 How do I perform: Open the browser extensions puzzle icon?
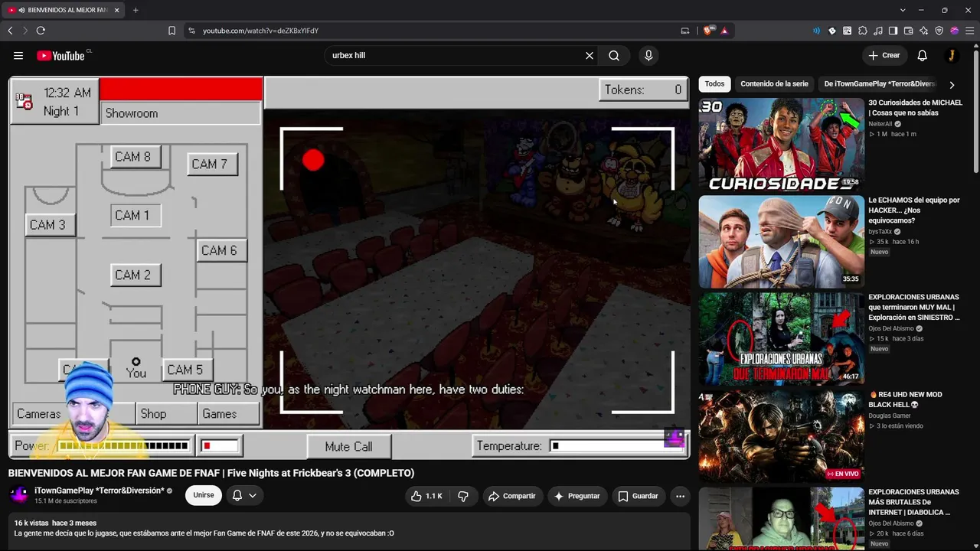point(863,31)
